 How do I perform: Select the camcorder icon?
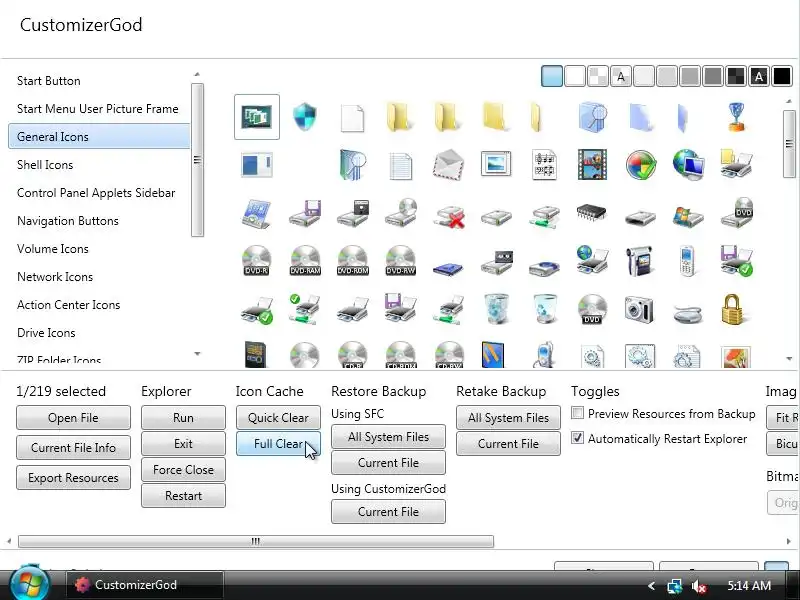click(x=639, y=261)
